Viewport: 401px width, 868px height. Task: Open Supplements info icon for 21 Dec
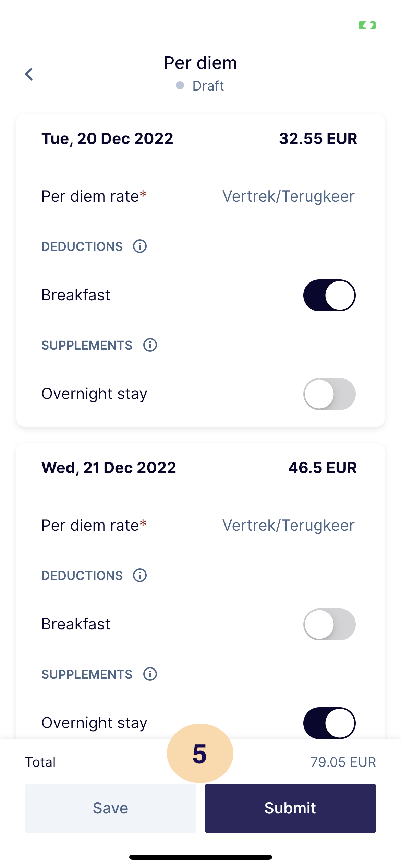pos(150,674)
